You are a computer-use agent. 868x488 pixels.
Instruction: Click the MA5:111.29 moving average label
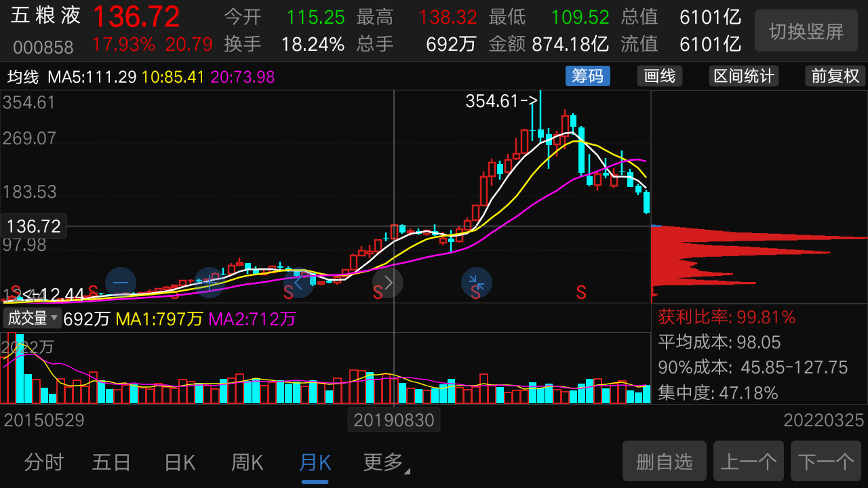[x=92, y=77]
